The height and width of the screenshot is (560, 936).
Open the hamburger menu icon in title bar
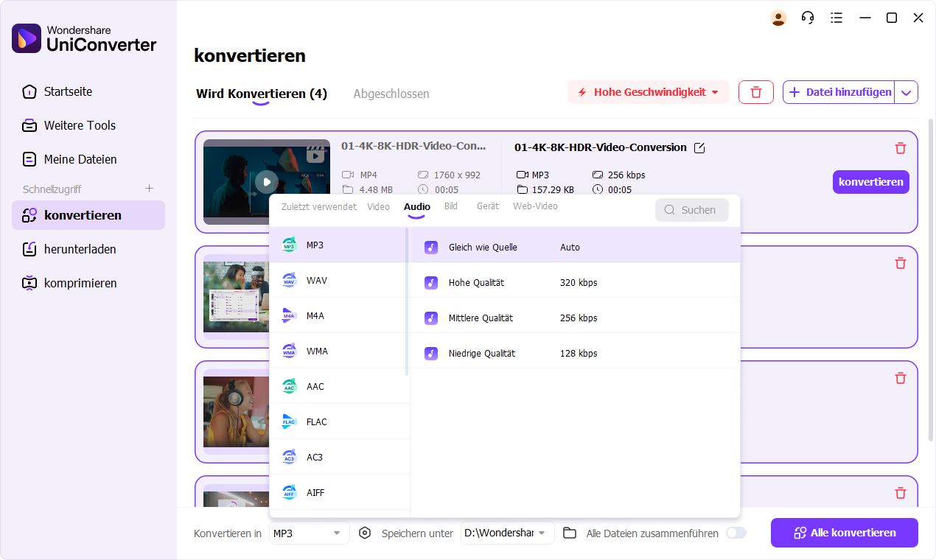(836, 18)
